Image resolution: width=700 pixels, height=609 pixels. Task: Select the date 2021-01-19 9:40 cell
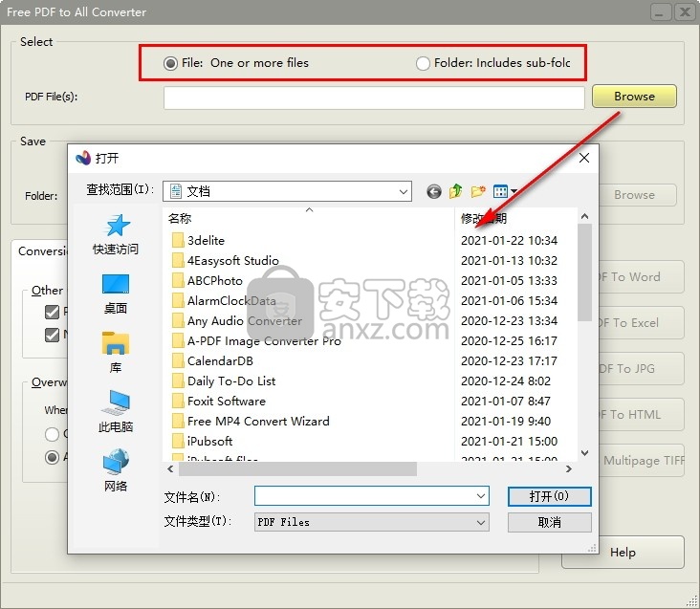click(x=505, y=422)
